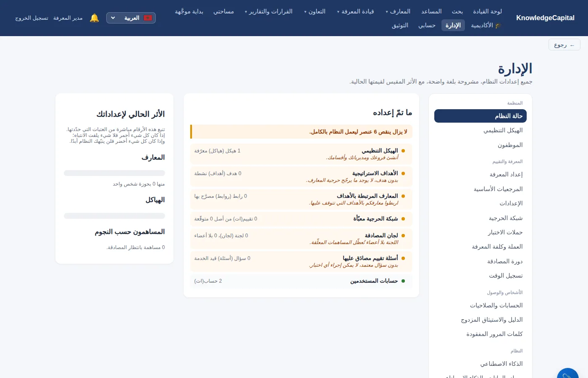The height and width of the screenshot is (378, 588).
Task: Expand the التعاون nav dropdown
Action: pyautogui.click(x=315, y=11)
